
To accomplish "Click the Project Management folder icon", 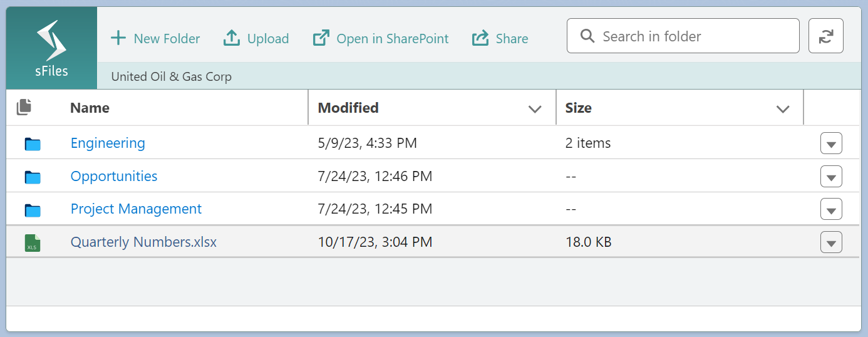I will pyautogui.click(x=33, y=210).
